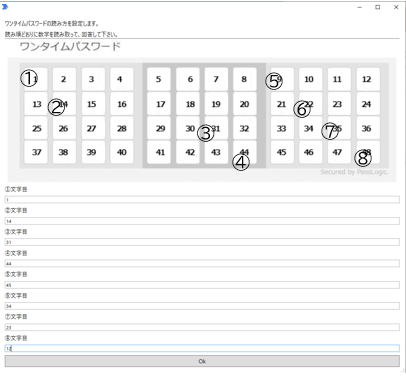The width and height of the screenshot is (406, 376).
Task: Select matrix cell number 16
Action: click(122, 104)
